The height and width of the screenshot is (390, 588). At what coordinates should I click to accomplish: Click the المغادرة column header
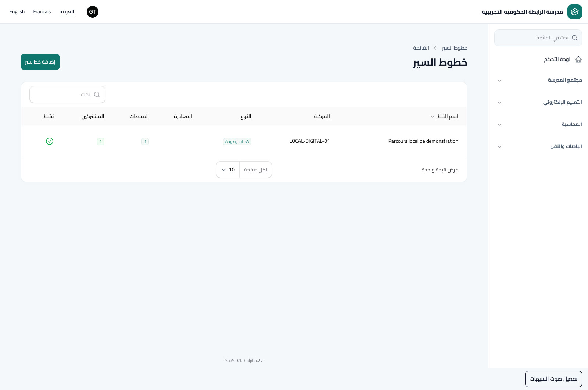coord(183,116)
